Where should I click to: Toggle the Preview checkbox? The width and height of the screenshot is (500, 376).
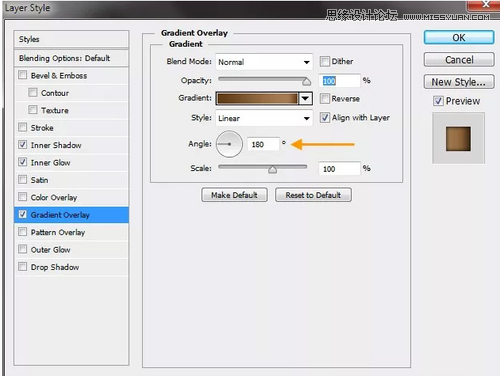438,101
